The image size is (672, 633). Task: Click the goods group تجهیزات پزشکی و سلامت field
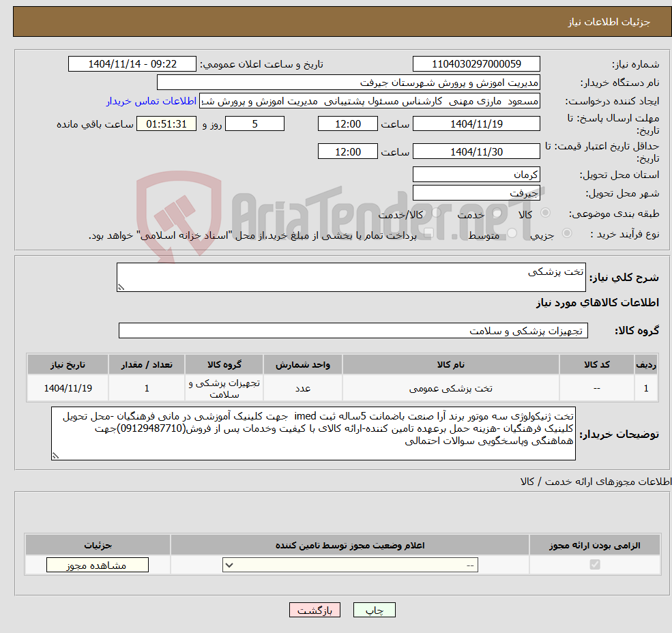tap(353, 330)
